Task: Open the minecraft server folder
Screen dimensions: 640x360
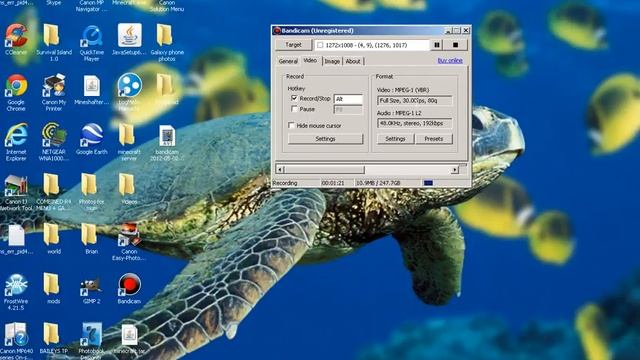Action: pos(129,142)
